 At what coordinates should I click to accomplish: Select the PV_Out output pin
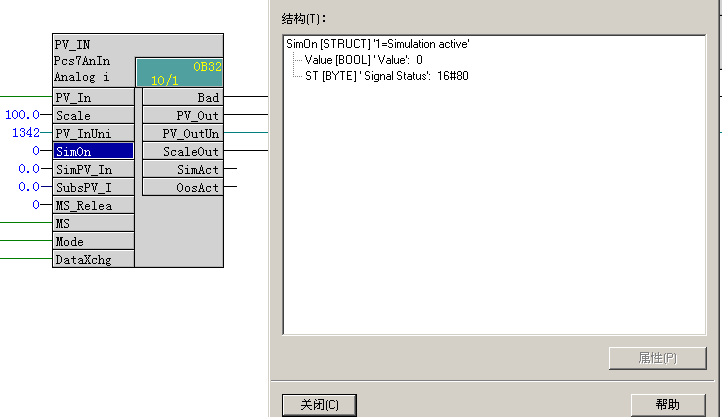pos(183,115)
